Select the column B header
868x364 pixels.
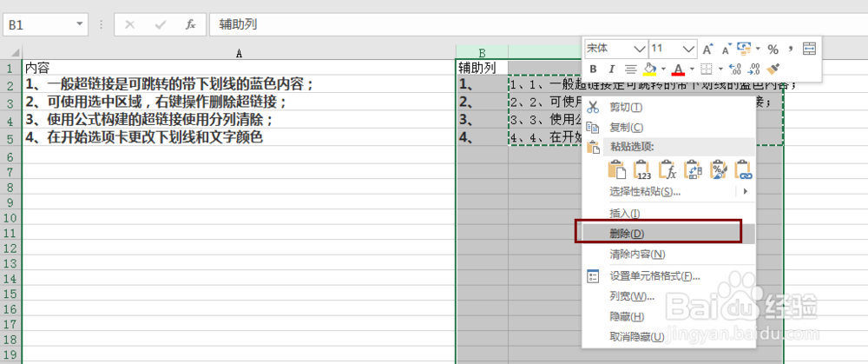482,53
